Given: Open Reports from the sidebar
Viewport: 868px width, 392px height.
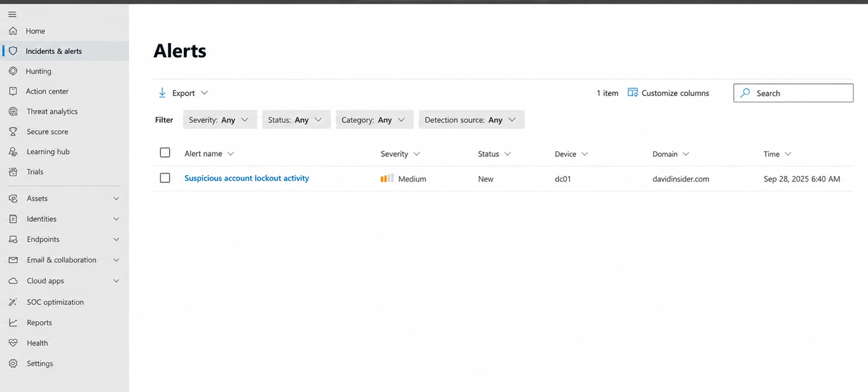Looking at the screenshot, I should pos(64,323).
